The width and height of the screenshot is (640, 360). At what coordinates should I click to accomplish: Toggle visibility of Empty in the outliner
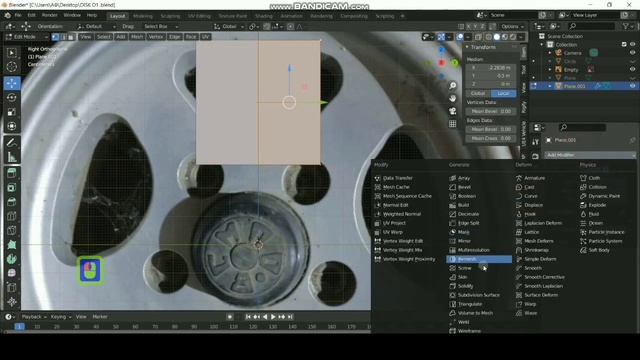633,69
